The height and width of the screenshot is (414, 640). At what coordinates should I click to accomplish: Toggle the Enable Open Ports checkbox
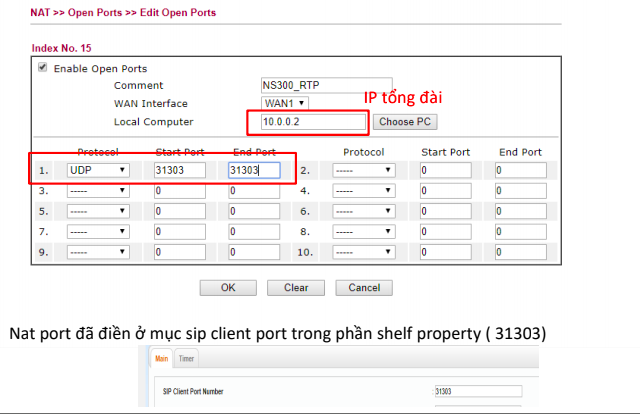42,68
